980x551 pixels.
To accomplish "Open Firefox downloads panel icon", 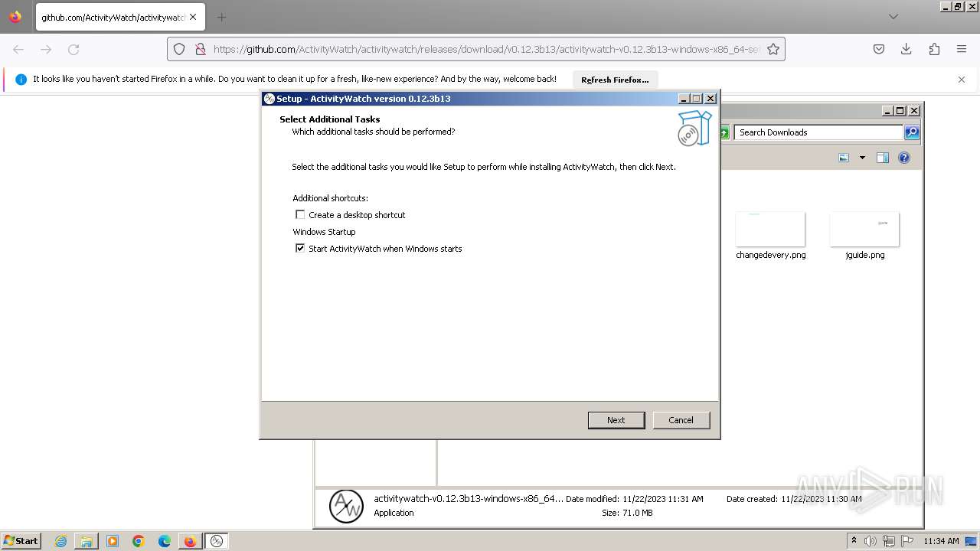I will click(906, 49).
